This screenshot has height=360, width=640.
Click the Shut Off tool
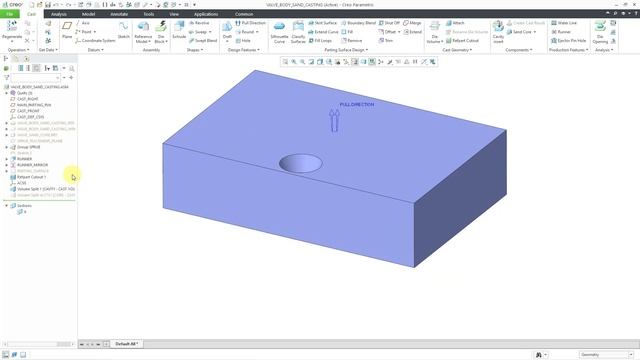(x=389, y=23)
